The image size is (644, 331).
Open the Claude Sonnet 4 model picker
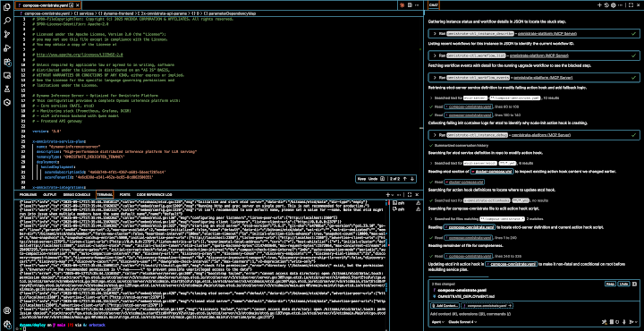462,322
